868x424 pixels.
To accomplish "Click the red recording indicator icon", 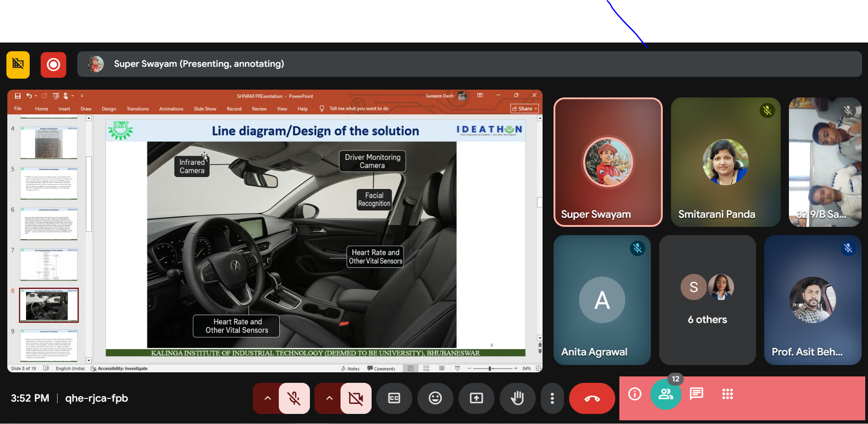I will click(x=53, y=65).
